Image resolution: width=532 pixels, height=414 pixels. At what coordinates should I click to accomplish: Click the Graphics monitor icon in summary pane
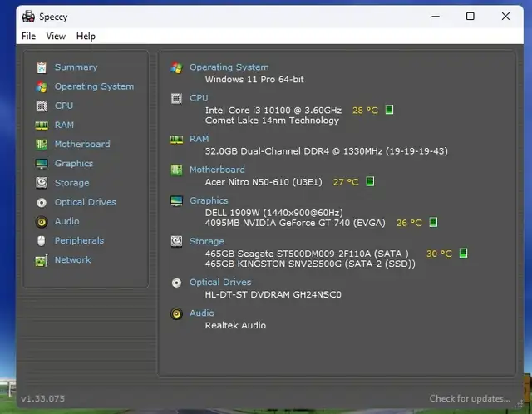click(x=176, y=201)
